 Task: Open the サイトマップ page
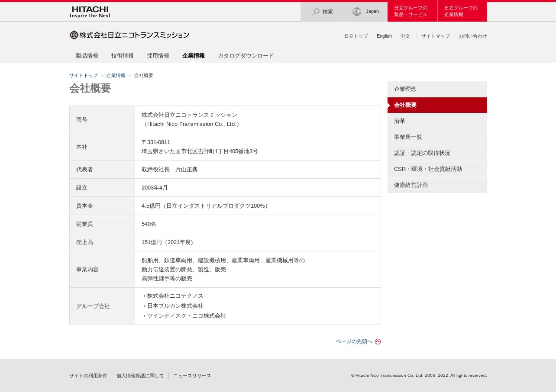click(x=436, y=36)
